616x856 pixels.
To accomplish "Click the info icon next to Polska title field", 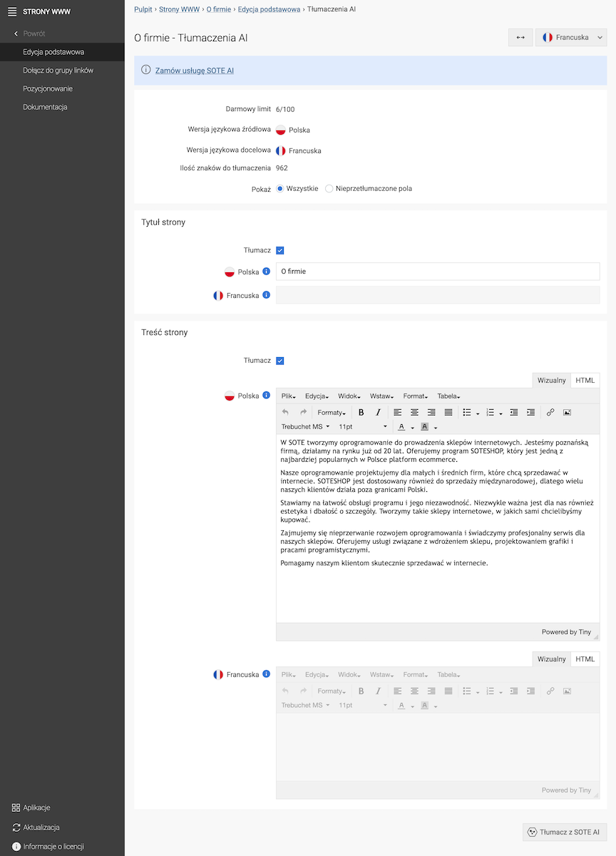I will pos(266,272).
